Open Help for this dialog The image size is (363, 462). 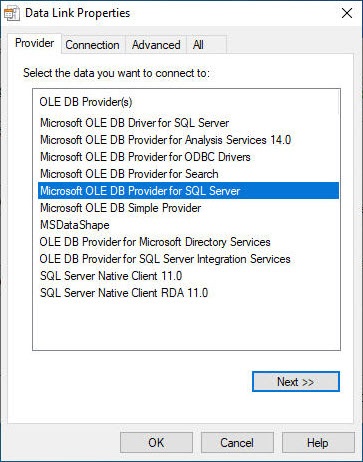click(x=318, y=443)
